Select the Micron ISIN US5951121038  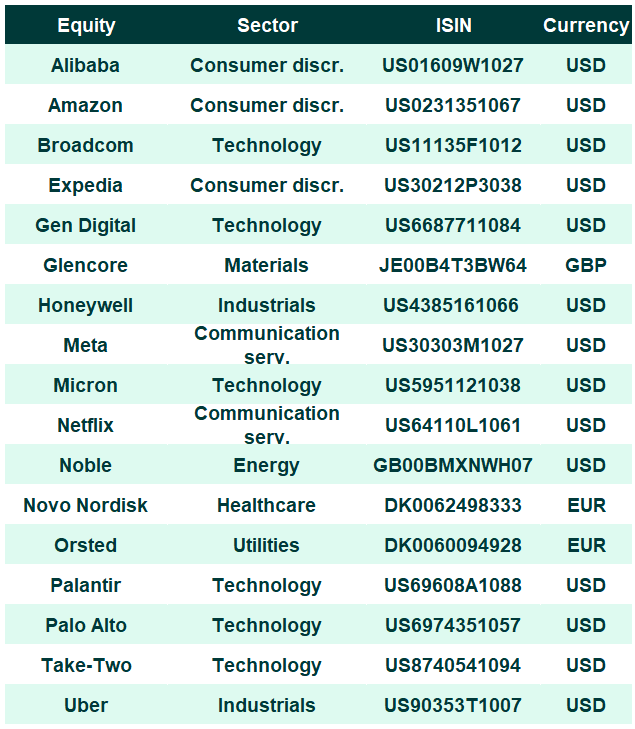453,385
